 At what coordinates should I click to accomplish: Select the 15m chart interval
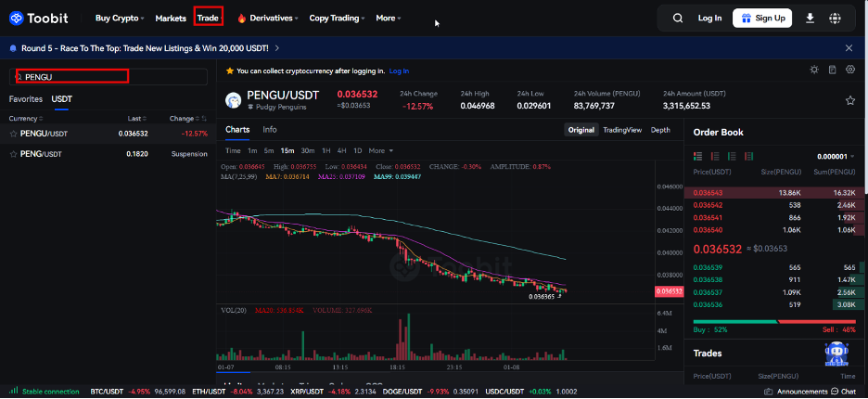click(287, 150)
